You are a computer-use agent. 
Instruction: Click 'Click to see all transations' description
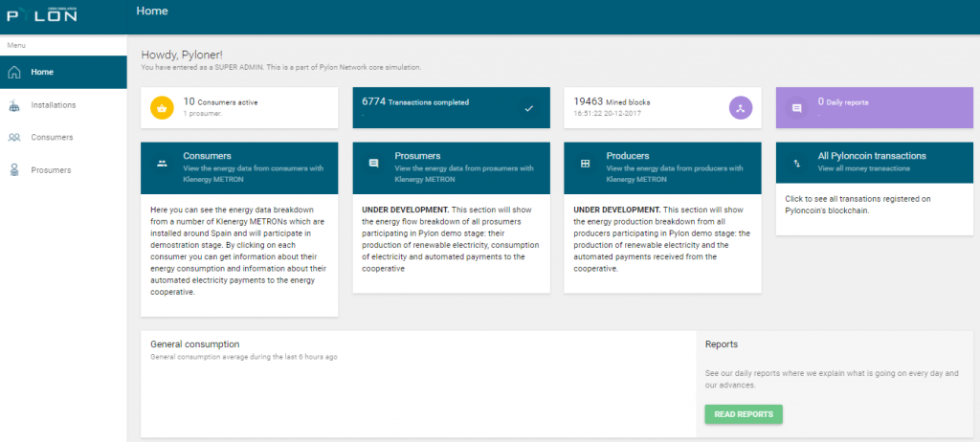[857, 205]
